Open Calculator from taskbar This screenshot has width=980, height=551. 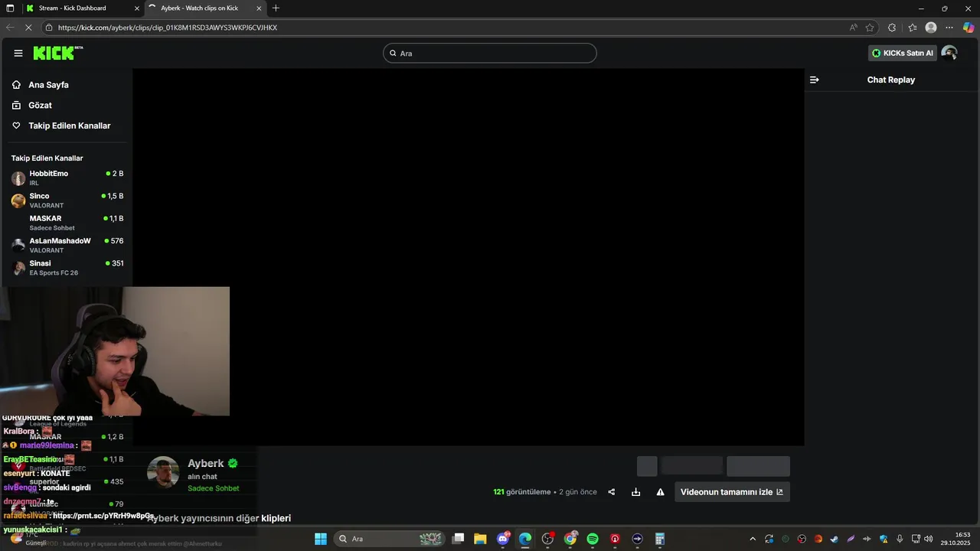[659, 539]
